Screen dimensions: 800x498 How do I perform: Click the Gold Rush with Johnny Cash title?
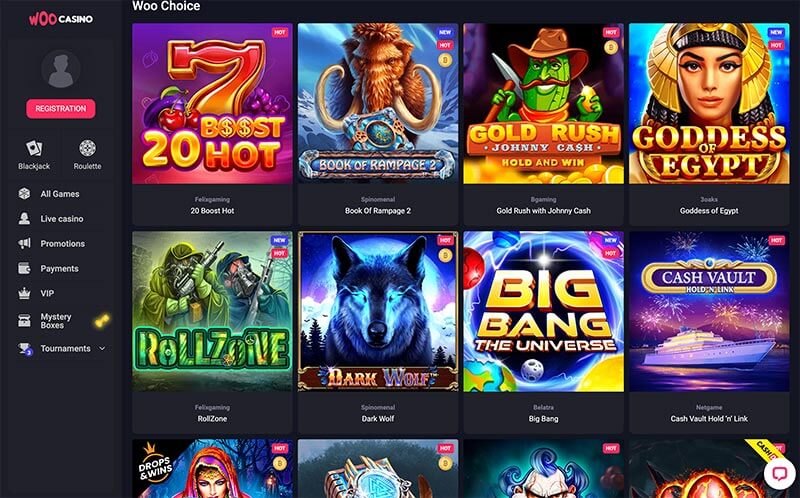point(543,211)
